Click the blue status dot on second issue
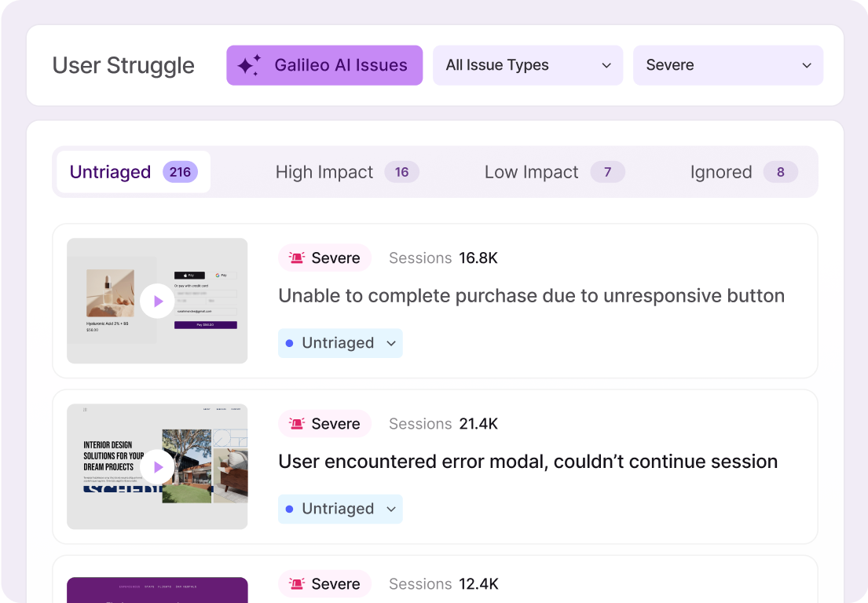868x603 pixels. click(x=289, y=509)
